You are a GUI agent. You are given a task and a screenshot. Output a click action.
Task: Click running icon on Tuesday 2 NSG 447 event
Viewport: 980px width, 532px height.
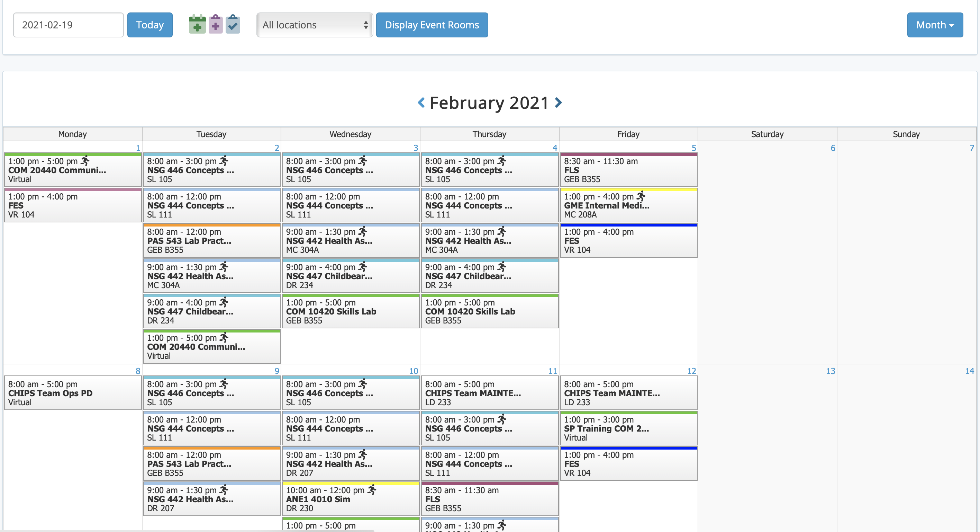pyautogui.click(x=224, y=302)
